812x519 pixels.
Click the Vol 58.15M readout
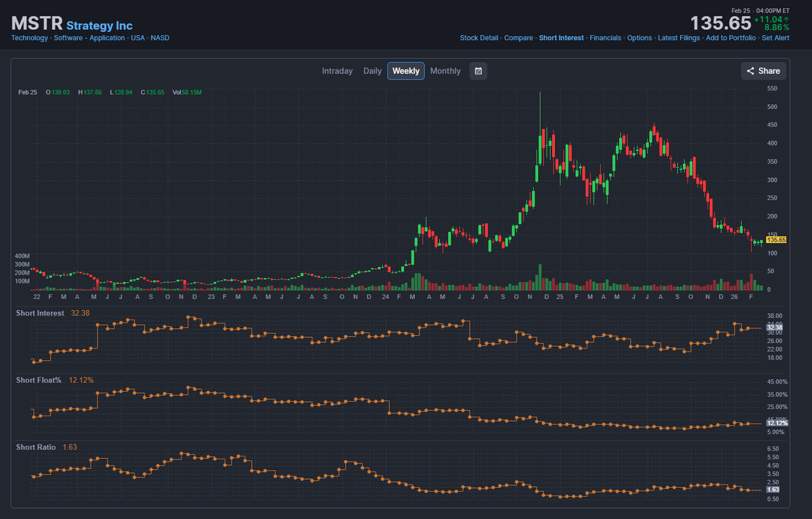point(187,92)
